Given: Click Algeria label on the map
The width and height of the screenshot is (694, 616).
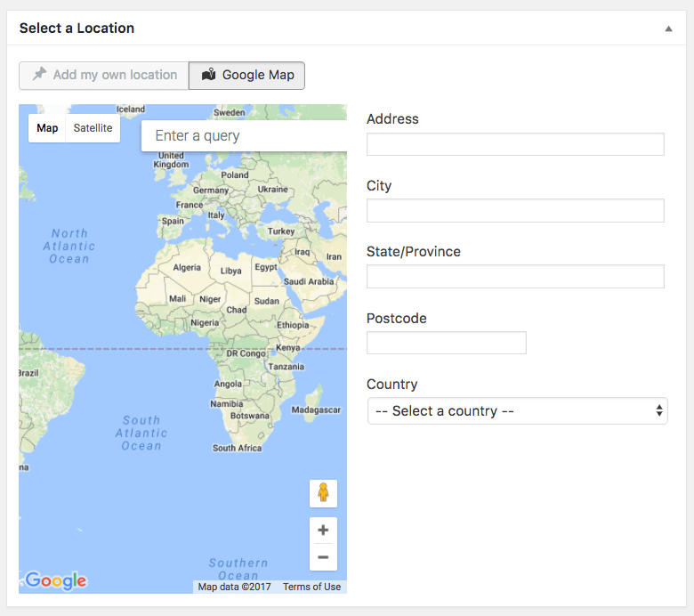Looking at the screenshot, I should click(x=187, y=267).
